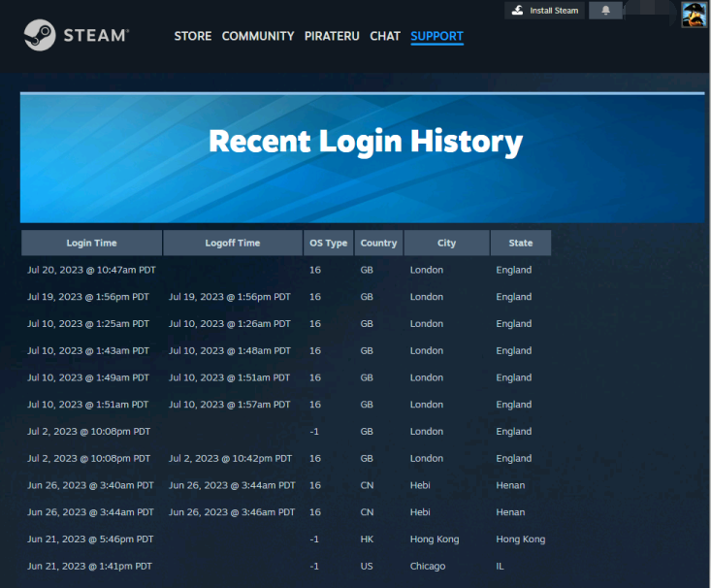Click GB country in Jul 20 row

tap(367, 270)
